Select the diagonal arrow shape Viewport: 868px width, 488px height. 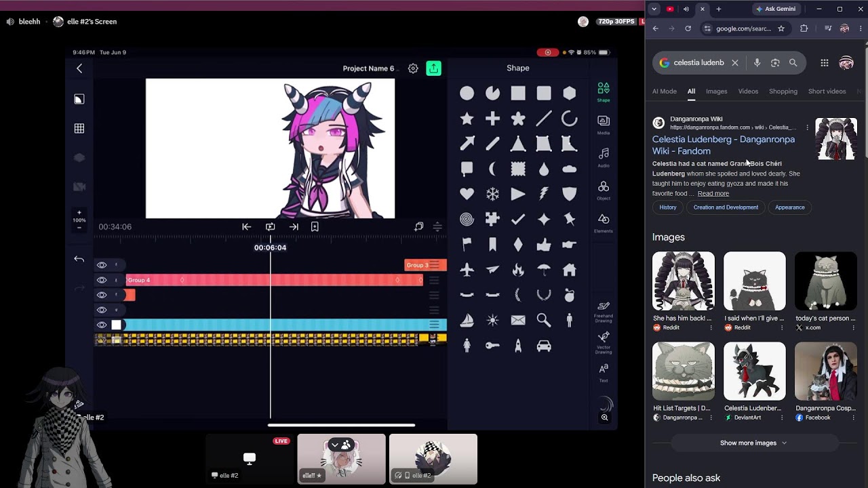tap(467, 144)
